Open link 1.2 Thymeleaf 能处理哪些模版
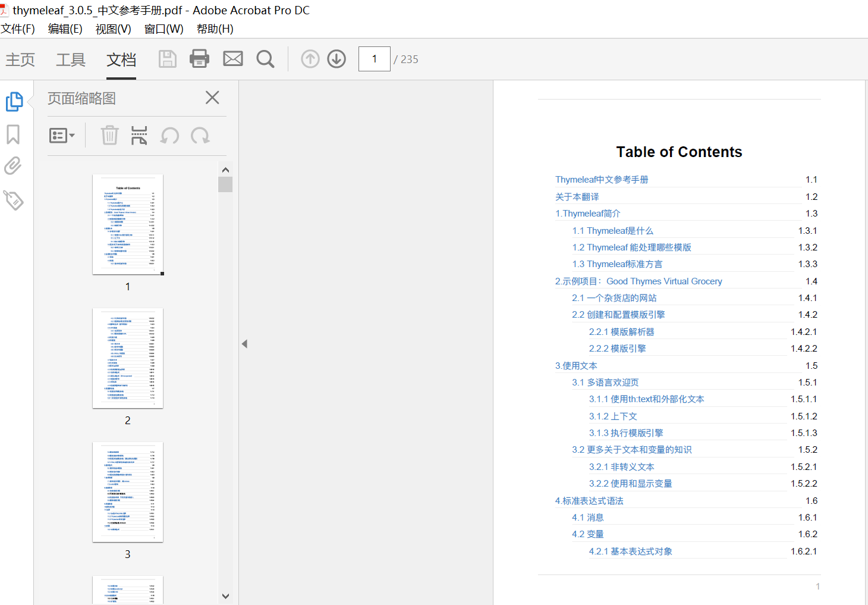The width and height of the screenshot is (868, 605). click(631, 247)
